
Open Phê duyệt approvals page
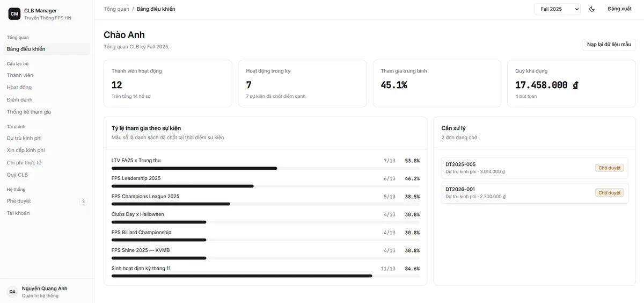(47, 201)
